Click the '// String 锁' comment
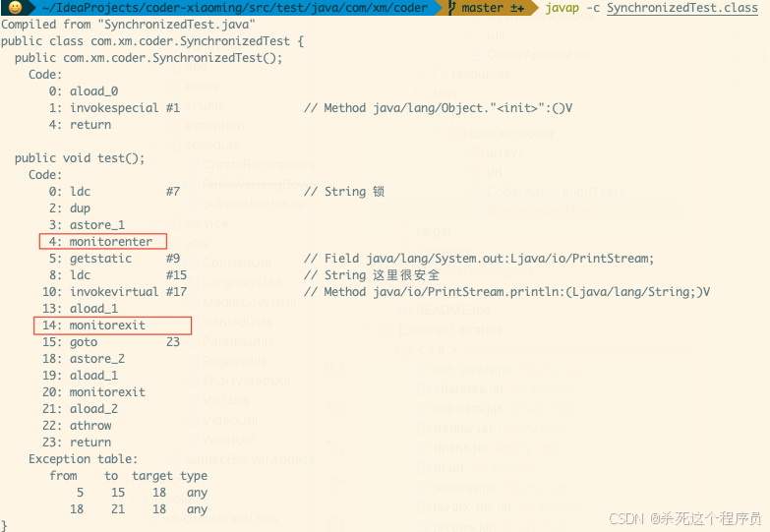This screenshot has height=532, width=770. point(344,192)
